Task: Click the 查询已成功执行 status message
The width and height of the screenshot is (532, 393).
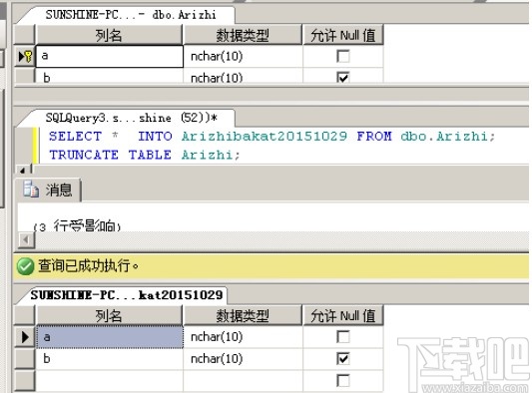Action: pyautogui.click(x=88, y=266)
